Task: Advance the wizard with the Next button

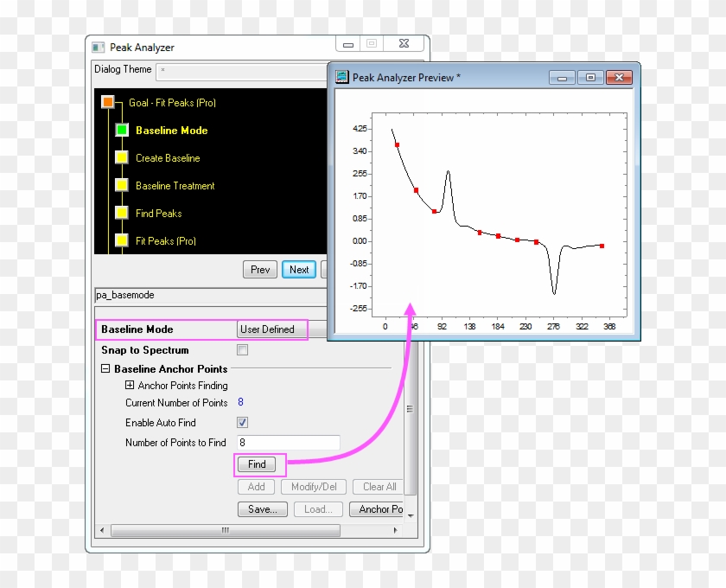Action: click(298, 269)
